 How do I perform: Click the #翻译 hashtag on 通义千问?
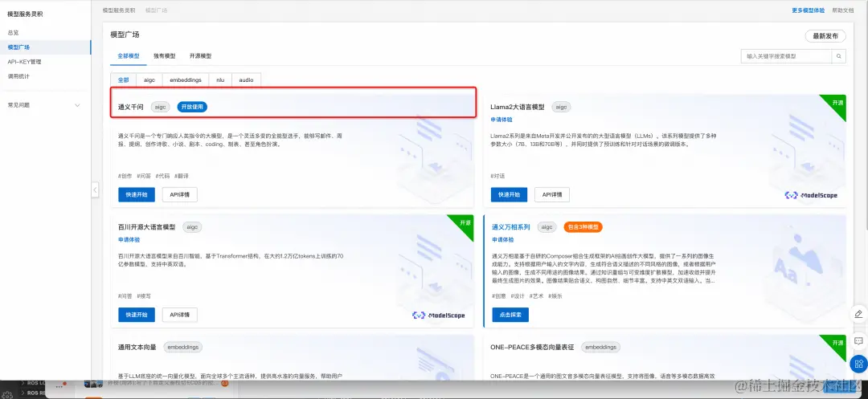[x=182, y=176]
